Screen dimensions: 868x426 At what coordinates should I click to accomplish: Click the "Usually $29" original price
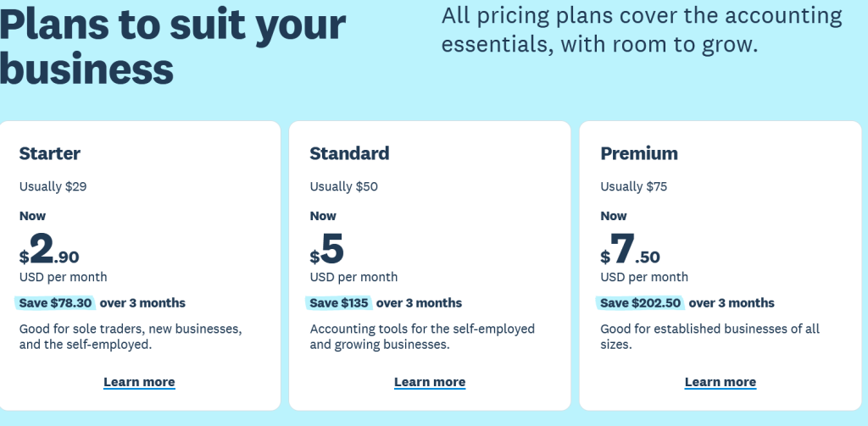point(53,186)
